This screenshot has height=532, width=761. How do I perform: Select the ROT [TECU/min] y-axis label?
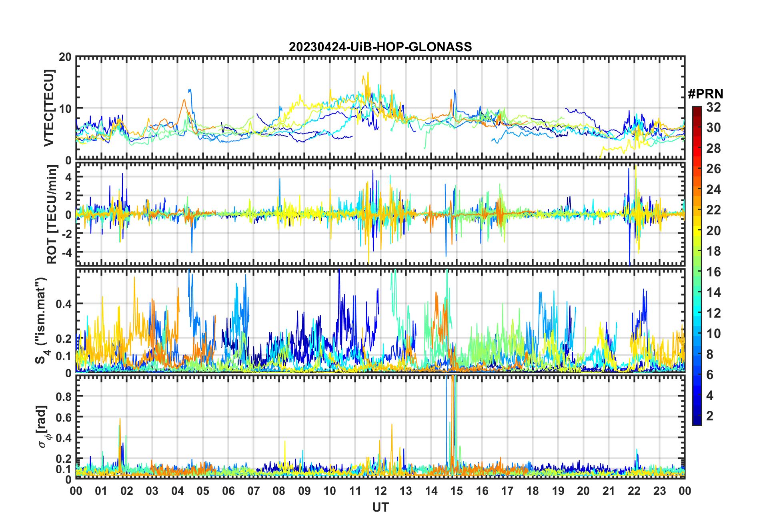[x=52, y=214]
